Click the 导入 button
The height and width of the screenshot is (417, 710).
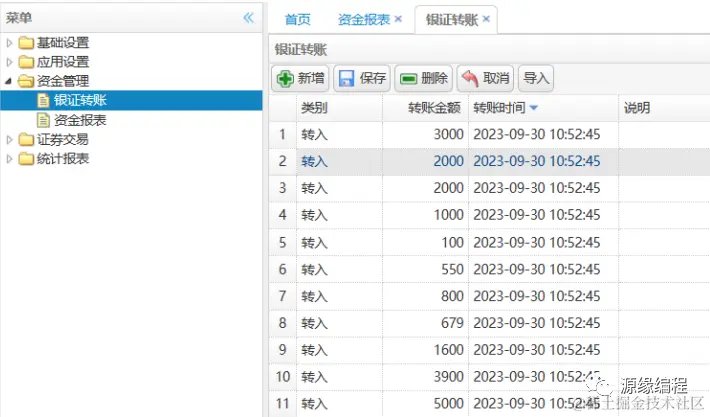536,78
